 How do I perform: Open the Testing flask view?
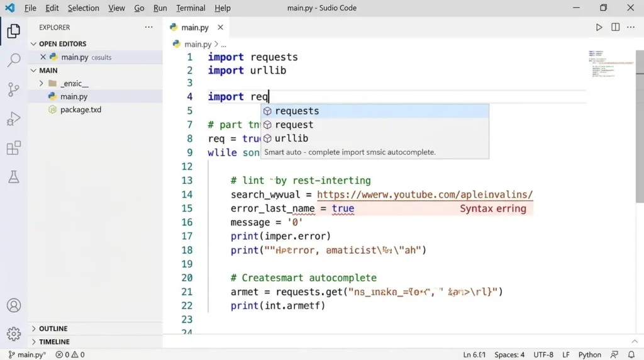point(14,177)
